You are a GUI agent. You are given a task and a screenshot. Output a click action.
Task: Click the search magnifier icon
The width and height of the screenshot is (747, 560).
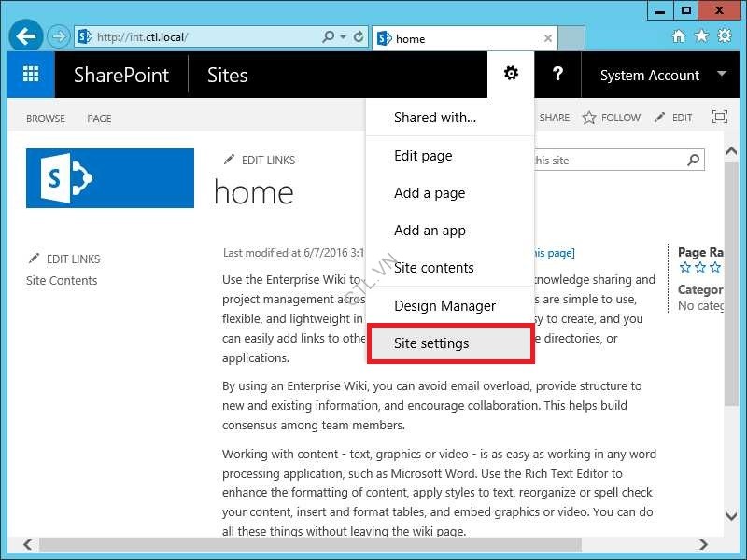tap(694, 161)
